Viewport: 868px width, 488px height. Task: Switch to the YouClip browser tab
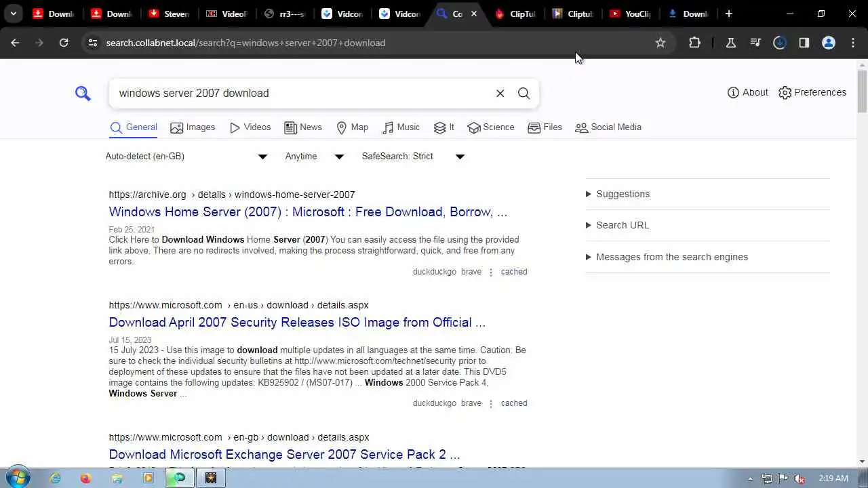pos(630,14)
